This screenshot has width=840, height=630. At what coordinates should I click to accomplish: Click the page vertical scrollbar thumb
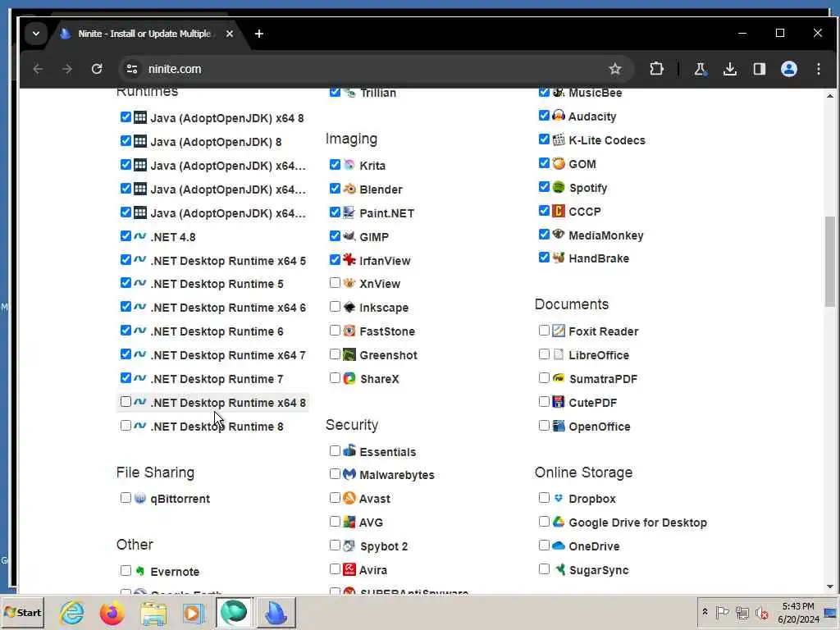click(829, 262)
